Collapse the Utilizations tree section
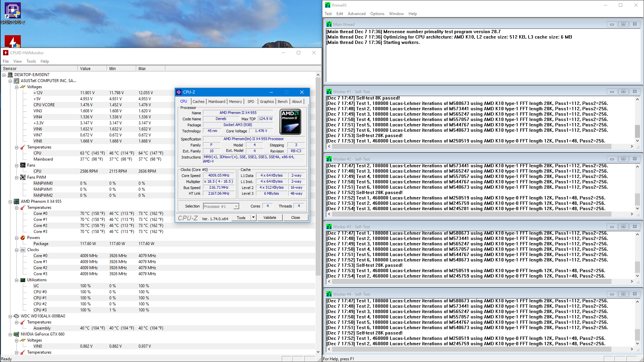The width and height of the screenshot is (644, 362). click(x=16, y=280)
